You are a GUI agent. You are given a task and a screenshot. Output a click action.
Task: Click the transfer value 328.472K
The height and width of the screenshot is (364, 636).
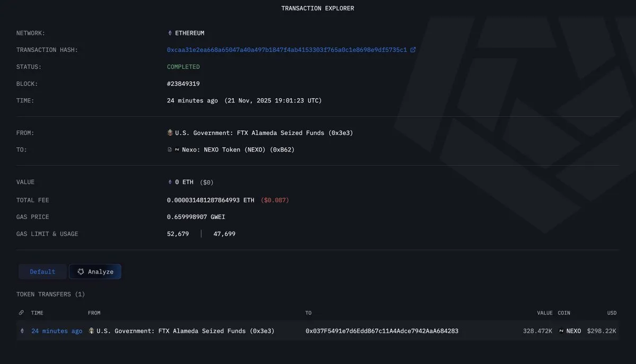(x=537, y=331)
